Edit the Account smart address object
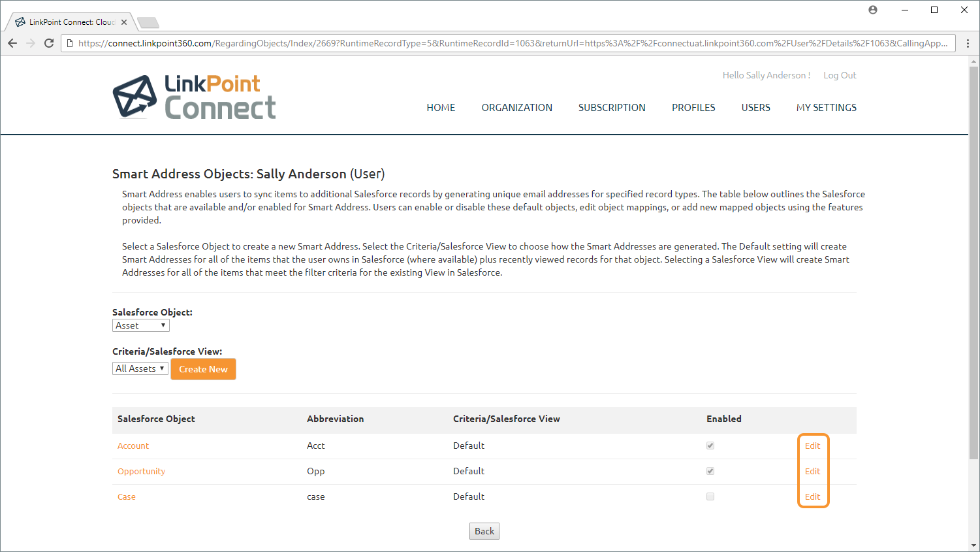Viewport: 980px width, 552px height. [x=812, y=446]
